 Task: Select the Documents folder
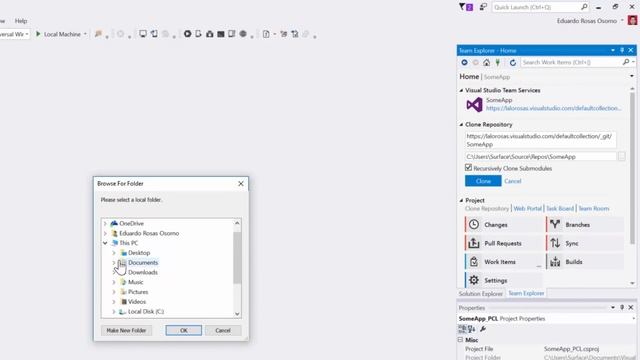point(142,263)
